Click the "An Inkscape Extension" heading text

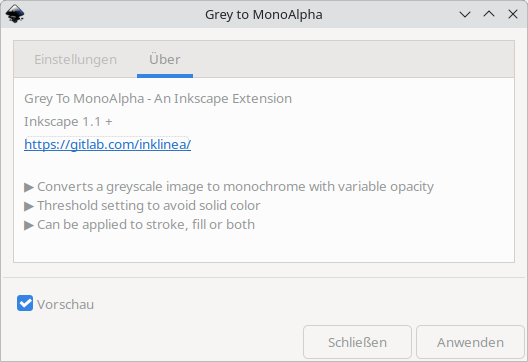223,99
